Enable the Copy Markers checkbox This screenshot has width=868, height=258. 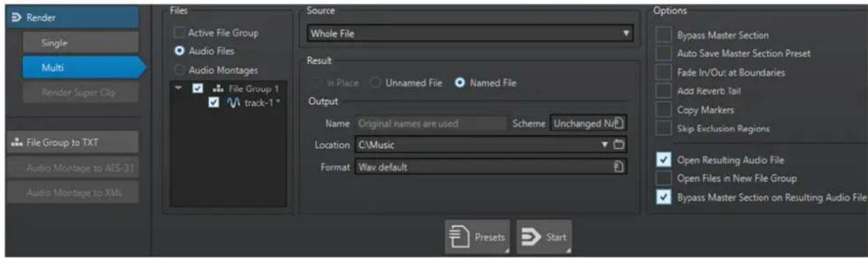pyautogui.click(x=664, y=109)
